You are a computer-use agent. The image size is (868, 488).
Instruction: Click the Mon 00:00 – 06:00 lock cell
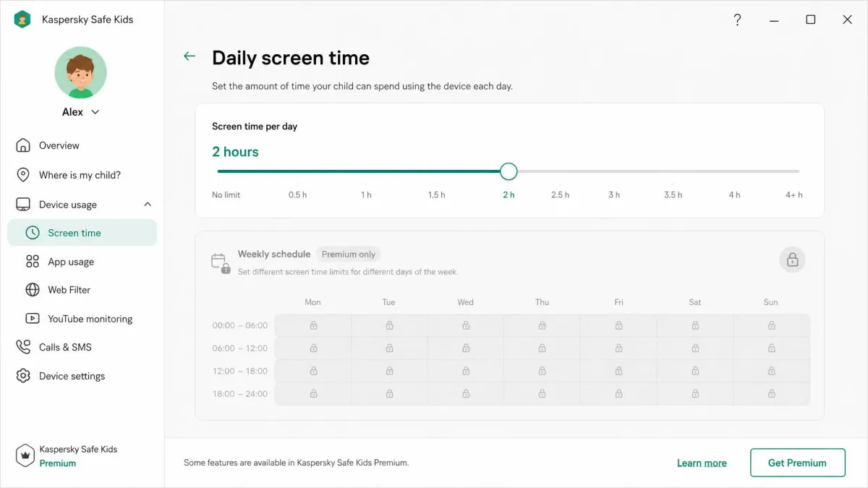(x=313, y=325)
